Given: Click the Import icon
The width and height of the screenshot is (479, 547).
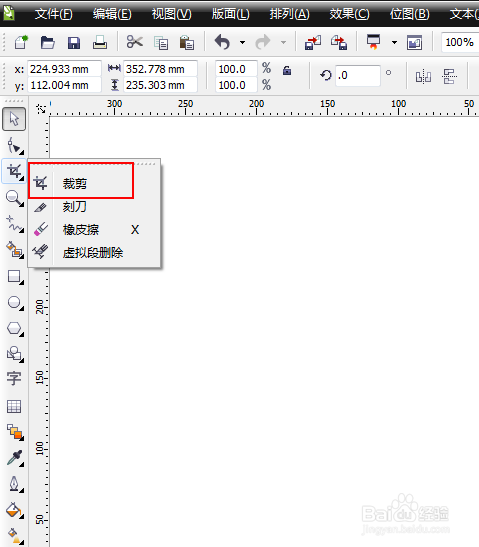Looking at the screenshot, I should [x=313, y=43].
